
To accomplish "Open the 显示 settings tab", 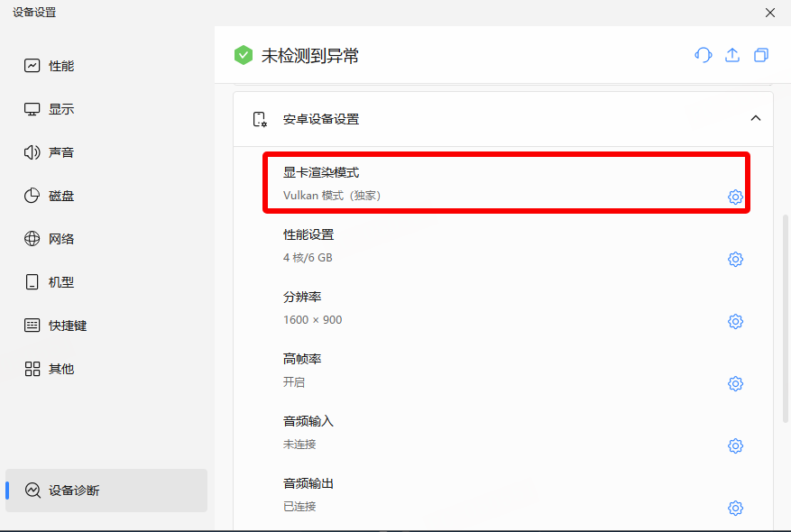I will pos(60,109).
